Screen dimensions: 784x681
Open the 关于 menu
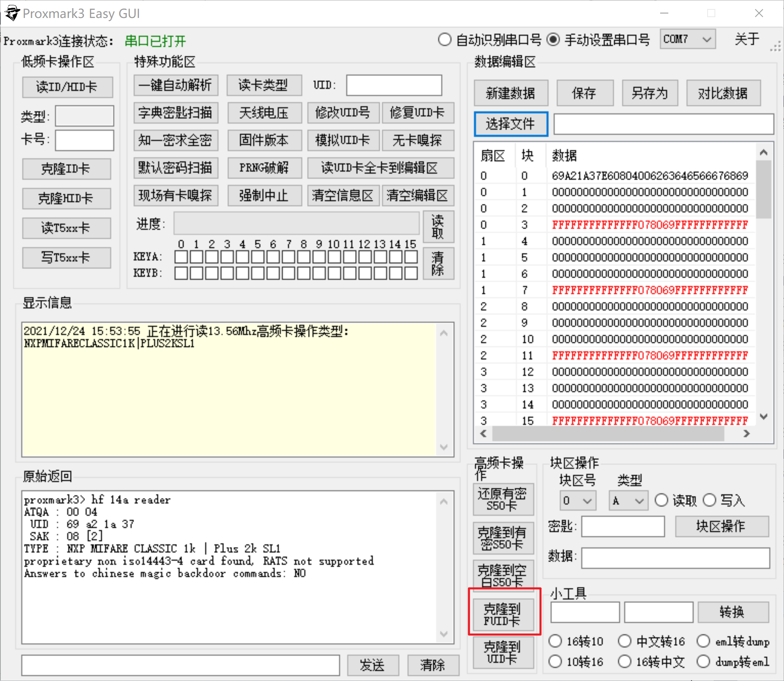(747, 40)
